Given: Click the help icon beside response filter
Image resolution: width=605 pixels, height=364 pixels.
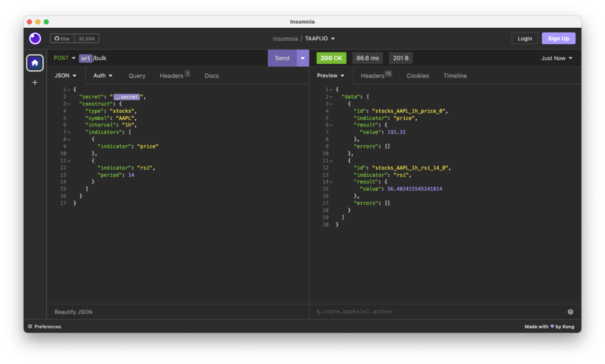Looking at the screenshot, I should 570,311.
